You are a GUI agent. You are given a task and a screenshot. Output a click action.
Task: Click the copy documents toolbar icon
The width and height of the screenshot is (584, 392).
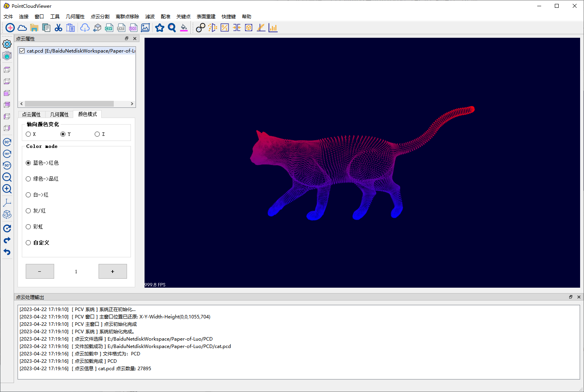coord(46,28)
